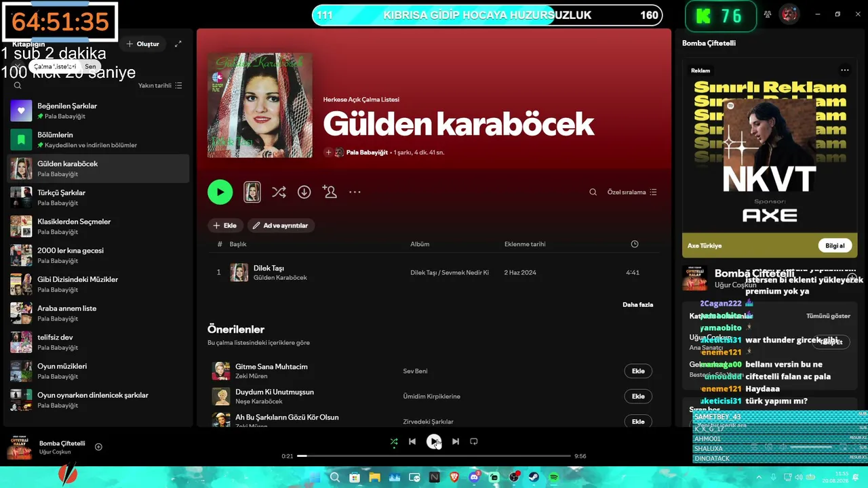Invite collaborators to the playlist
The height and width of the screenshot is (488, 868).
[x=330, y=192]
